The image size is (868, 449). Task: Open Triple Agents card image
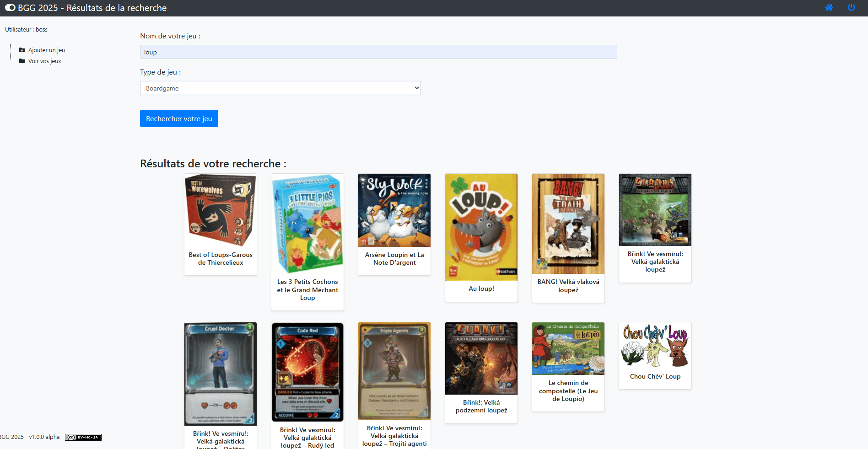click(394, 371)
